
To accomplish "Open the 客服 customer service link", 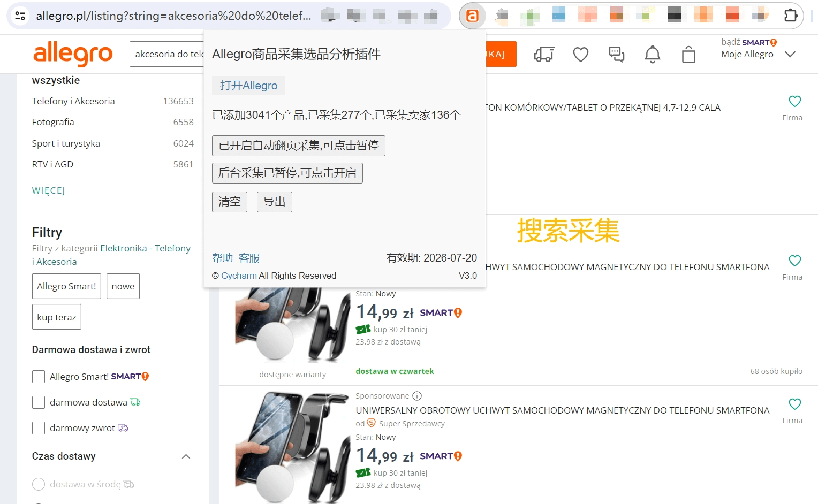I will pos(249,258).
